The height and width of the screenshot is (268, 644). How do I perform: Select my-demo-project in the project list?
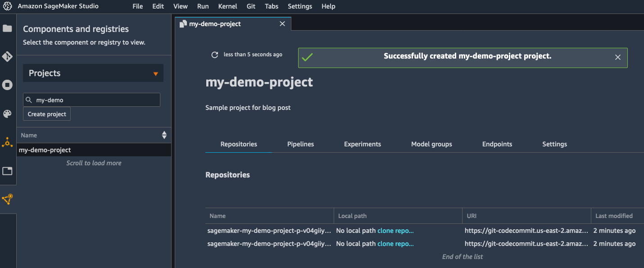[x=45, y=150]
